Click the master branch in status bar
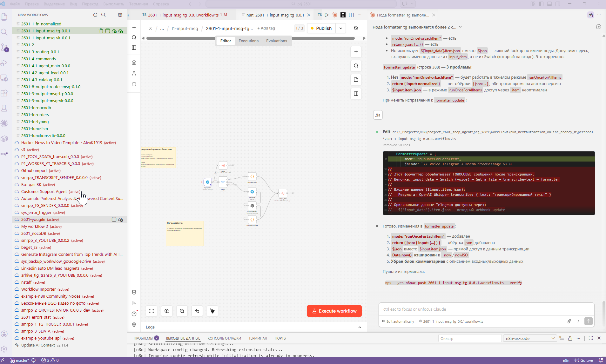Screen dimensions: 606x364 pos(20,361)
